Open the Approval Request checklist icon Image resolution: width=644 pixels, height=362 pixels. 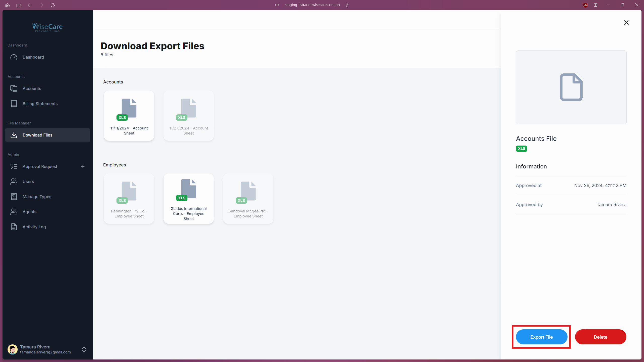pyautogui.click(x=14, y=166)
